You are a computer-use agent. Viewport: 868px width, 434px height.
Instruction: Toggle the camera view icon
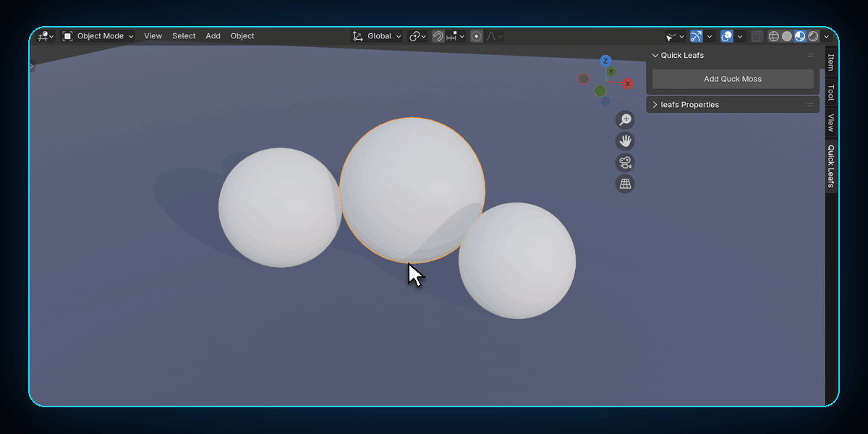point(625,163)
